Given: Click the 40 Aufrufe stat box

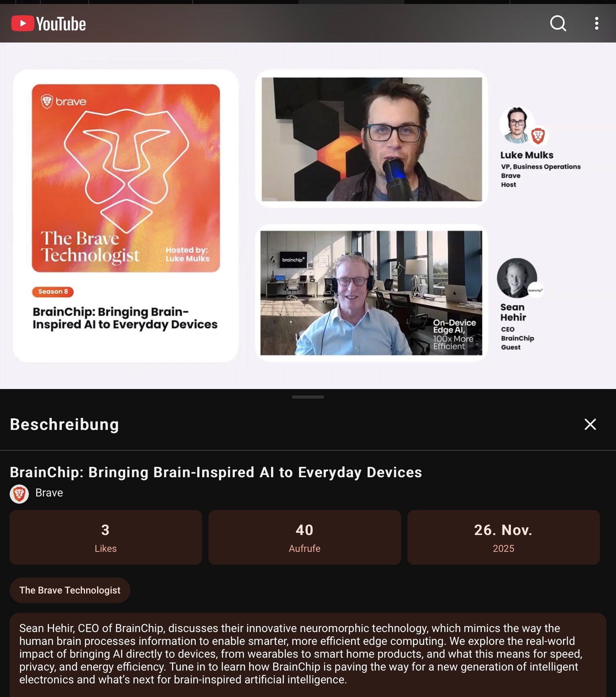Looking at the screenshot, I should click(x=305, y=537).
